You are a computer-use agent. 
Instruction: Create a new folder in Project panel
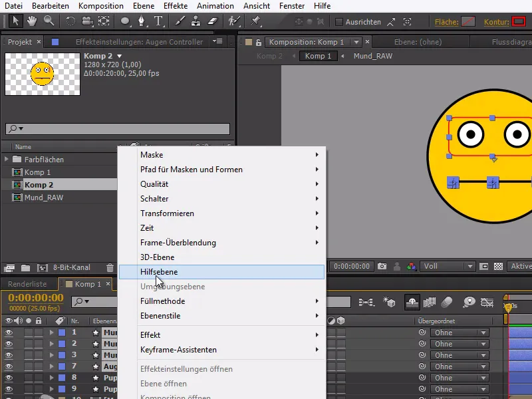[x=25, y=268]
